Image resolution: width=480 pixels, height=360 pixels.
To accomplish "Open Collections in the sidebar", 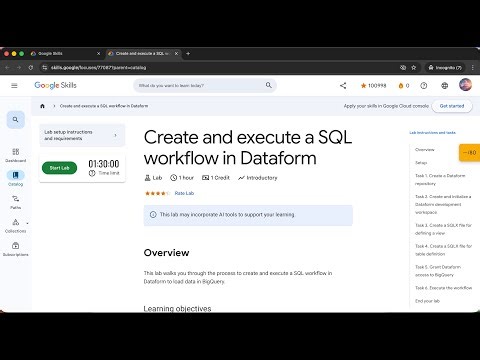I will click(x=16, y=226).
